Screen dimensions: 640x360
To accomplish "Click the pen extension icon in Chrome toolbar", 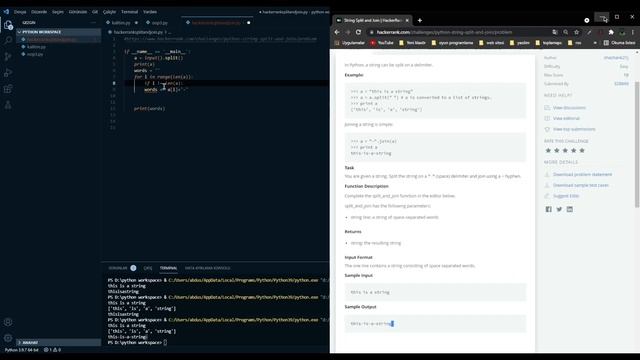I will 589,32.
